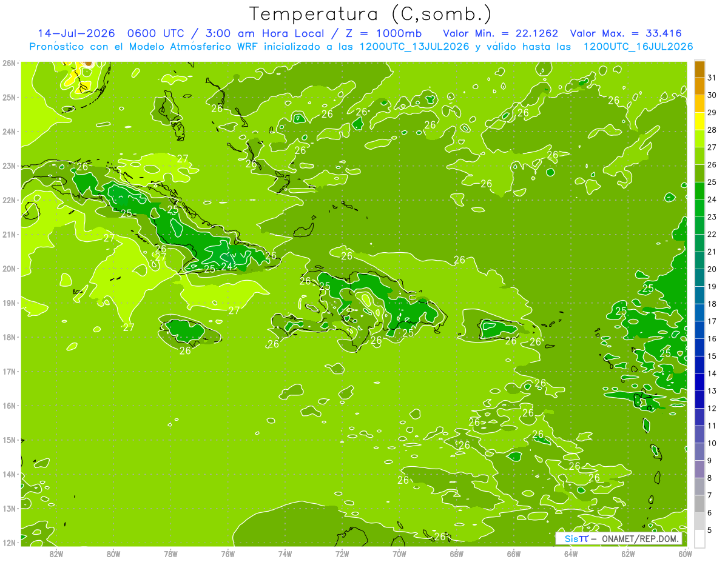The width and height of the screenshot is (728, 562).
Task: Pick the yellow legend swatch between 28 and 29
Action: coord(699,121)
